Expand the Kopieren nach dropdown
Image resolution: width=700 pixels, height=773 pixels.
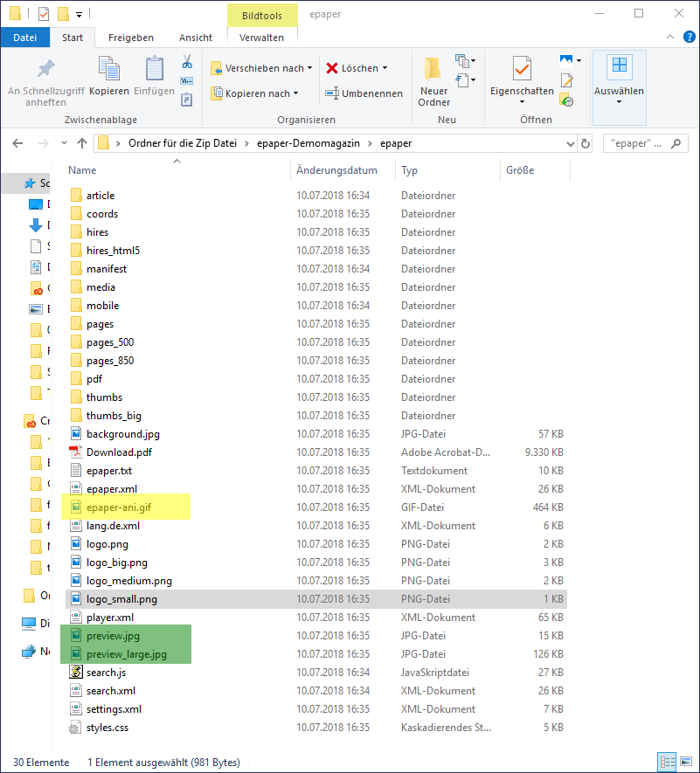[x=295, y=93]
